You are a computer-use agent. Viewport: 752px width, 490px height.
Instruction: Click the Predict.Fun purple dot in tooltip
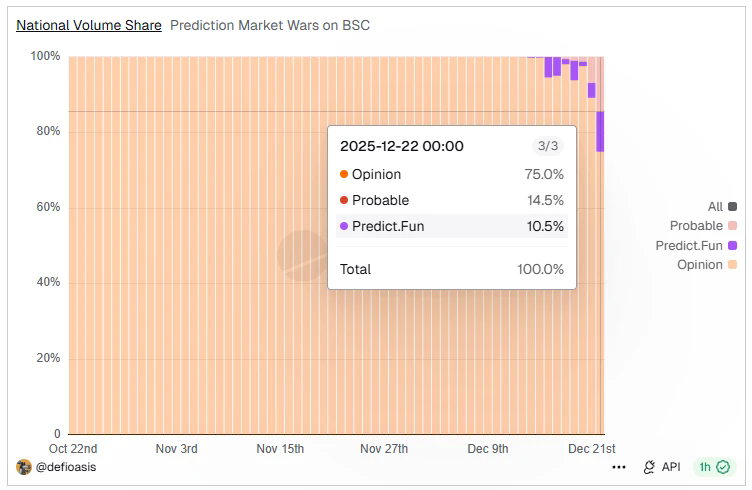click(x=344, y=226)
